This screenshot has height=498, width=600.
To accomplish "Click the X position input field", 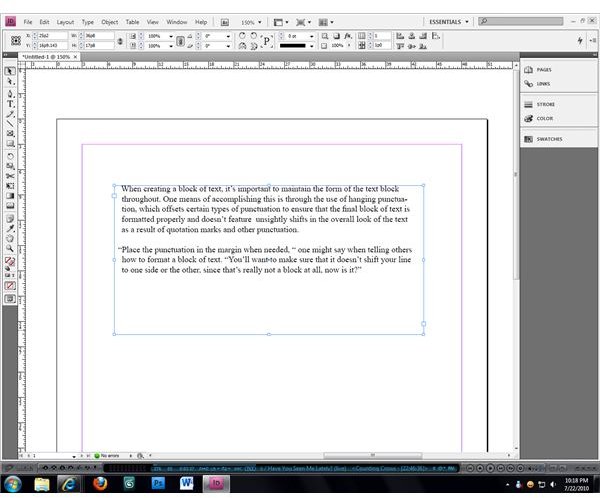I will click(x=52, y=36).
